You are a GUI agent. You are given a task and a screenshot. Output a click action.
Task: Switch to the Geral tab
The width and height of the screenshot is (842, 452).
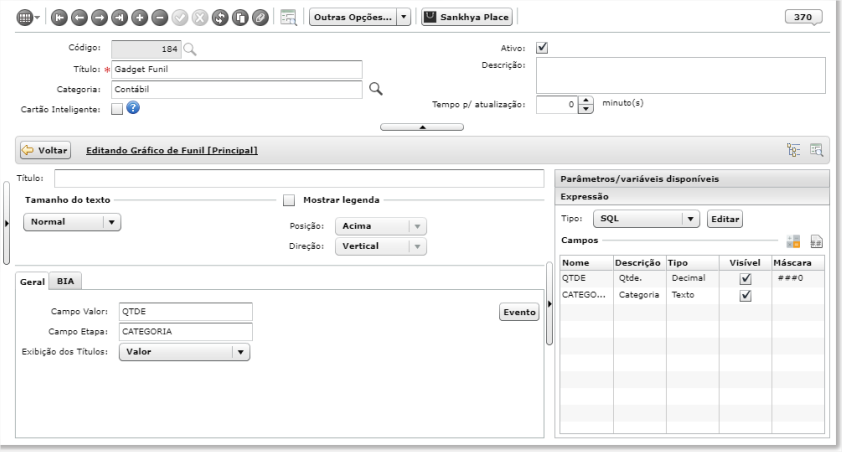[x=32, y=281]
